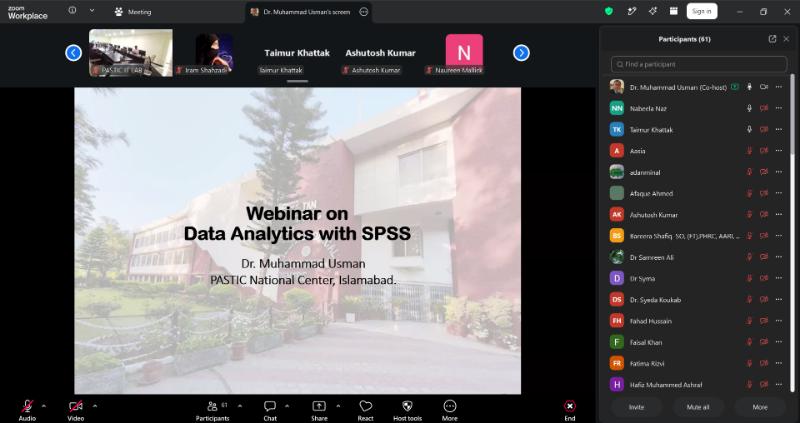Click the Faisal Khan green F avatar
The image size is (800, 423).
pyautogui.click(x=617, y=342)
